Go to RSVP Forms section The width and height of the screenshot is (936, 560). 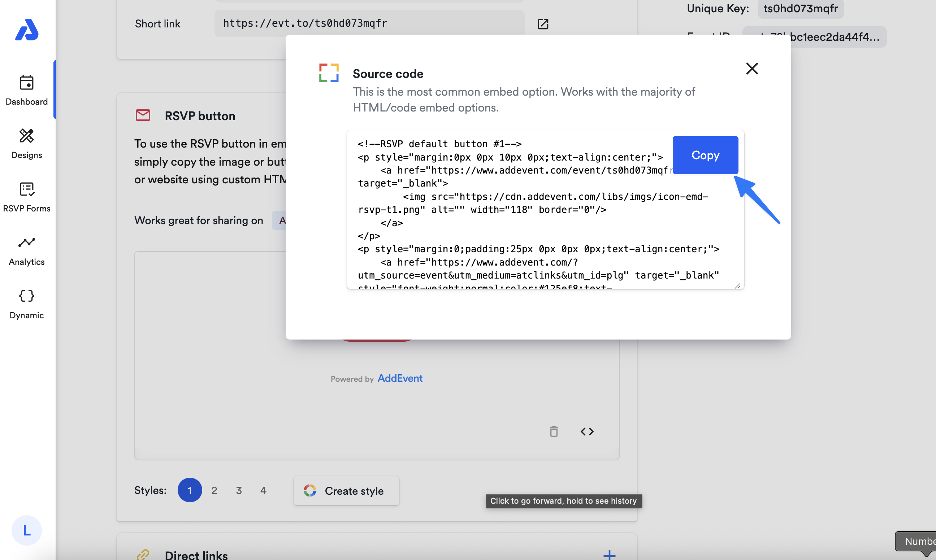tap(26, 197)
